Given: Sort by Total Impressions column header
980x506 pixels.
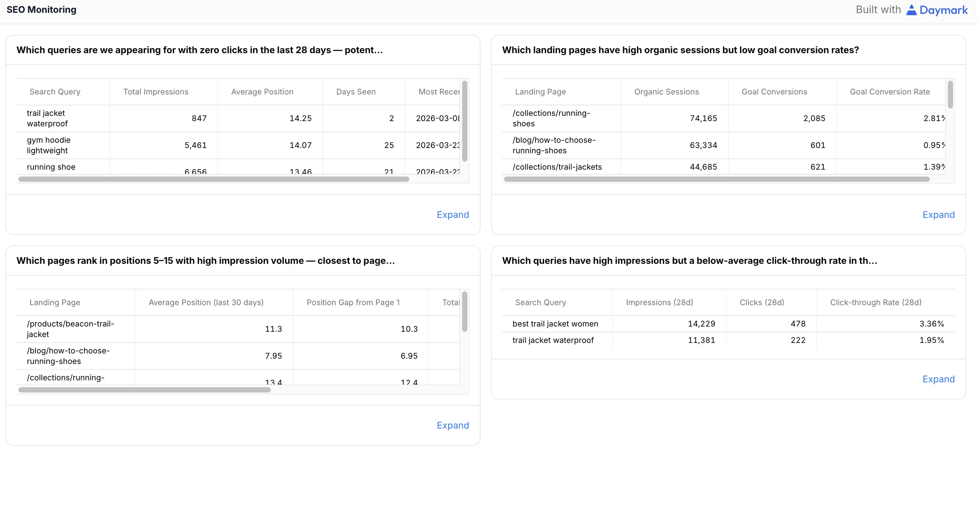Looking at the screenshot, I should 155,92.
